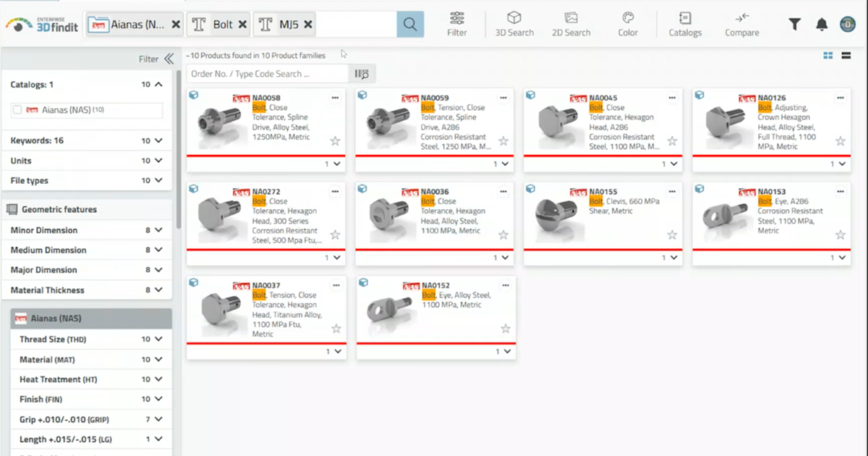
Task: Expand Minor Dimension filter
Action: (158, 230)
